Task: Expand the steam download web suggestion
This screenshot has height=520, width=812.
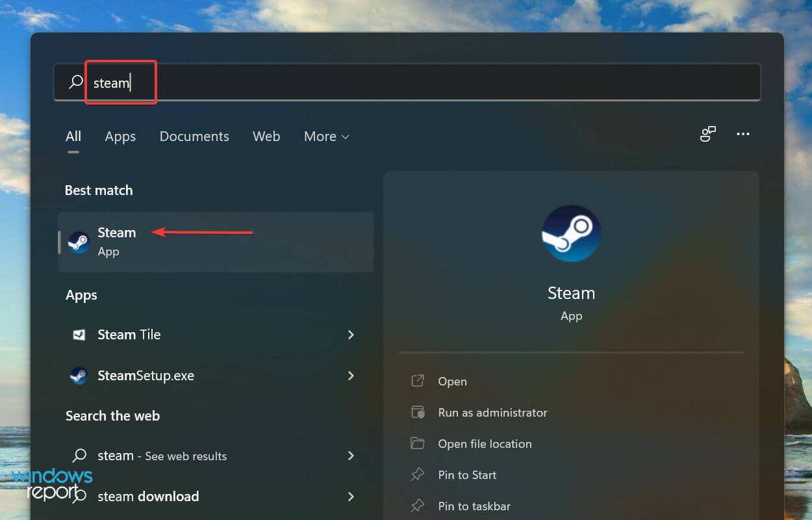Action: point(351,496)
